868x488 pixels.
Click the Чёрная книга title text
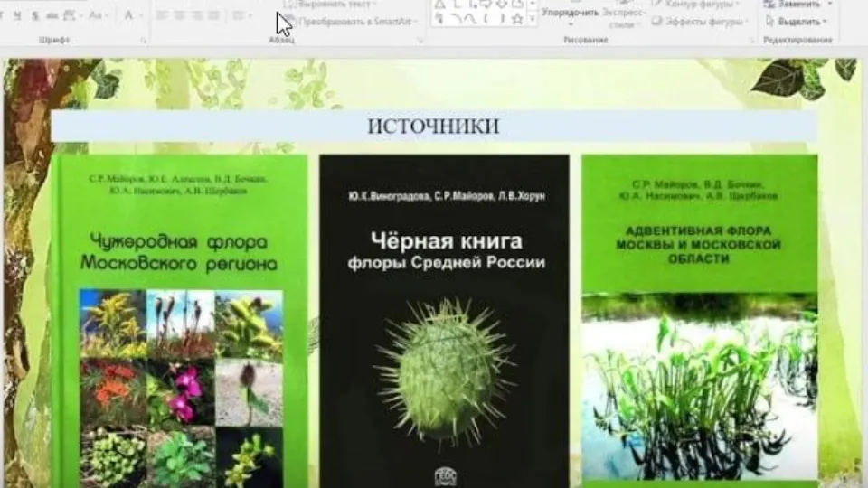coord(446,240)
